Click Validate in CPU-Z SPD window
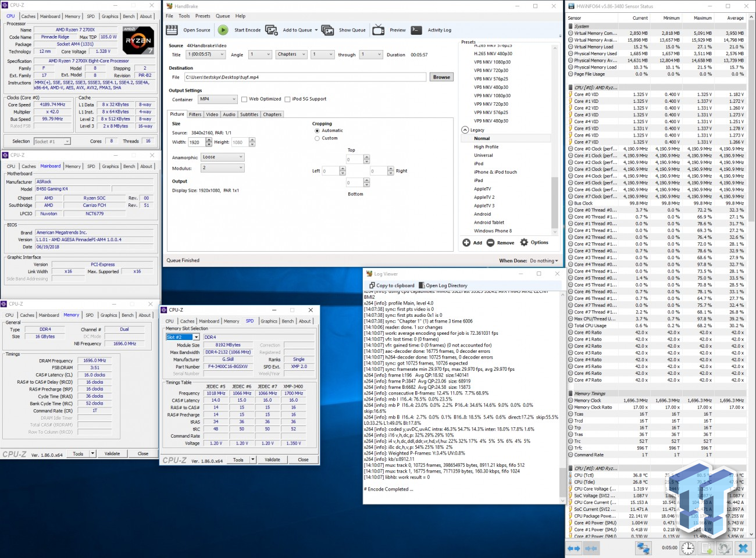This screenshot has width=756, height=558. [x=272, y=460]
